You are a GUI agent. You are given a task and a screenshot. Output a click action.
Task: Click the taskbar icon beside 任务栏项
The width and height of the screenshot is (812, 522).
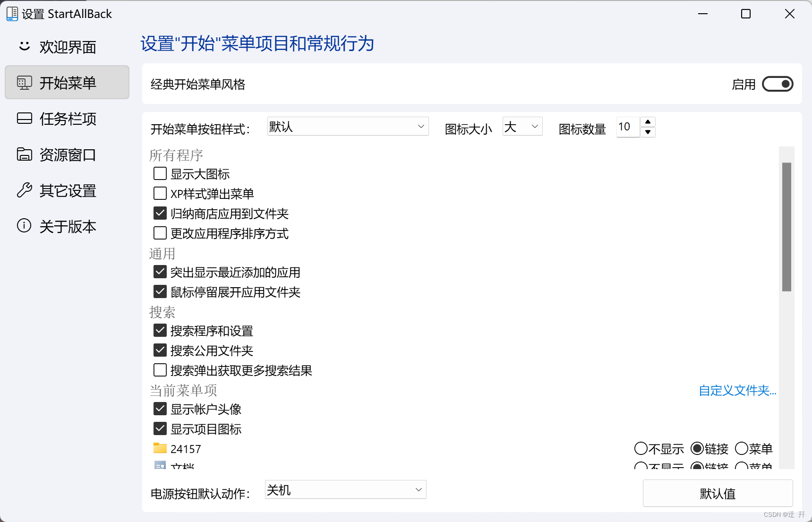click(x=25, y=118)
